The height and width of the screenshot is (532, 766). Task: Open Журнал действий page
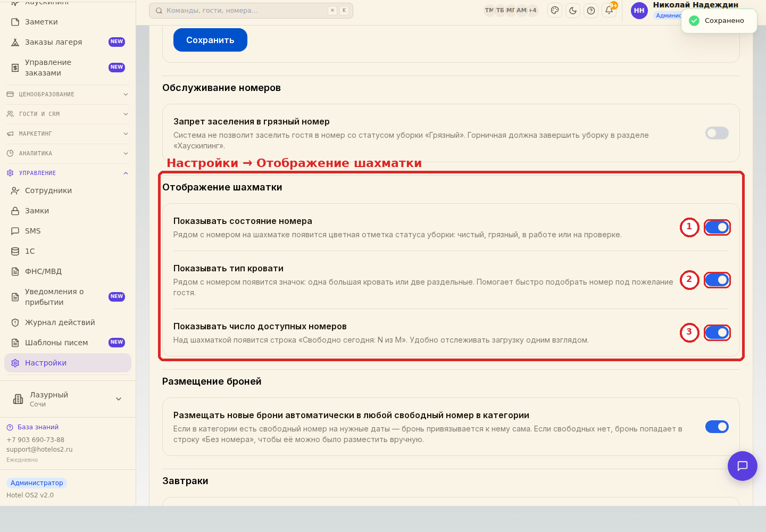(68, 322)
